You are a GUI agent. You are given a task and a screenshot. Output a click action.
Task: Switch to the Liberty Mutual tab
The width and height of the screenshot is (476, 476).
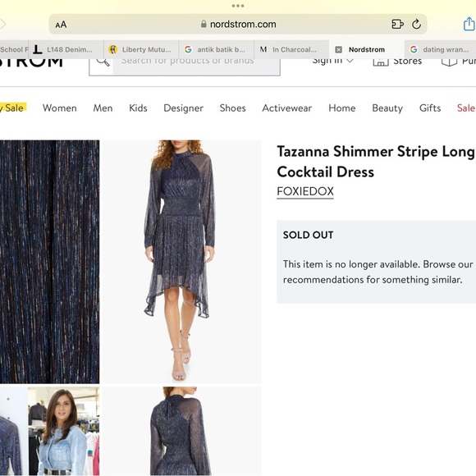[141, 49]
